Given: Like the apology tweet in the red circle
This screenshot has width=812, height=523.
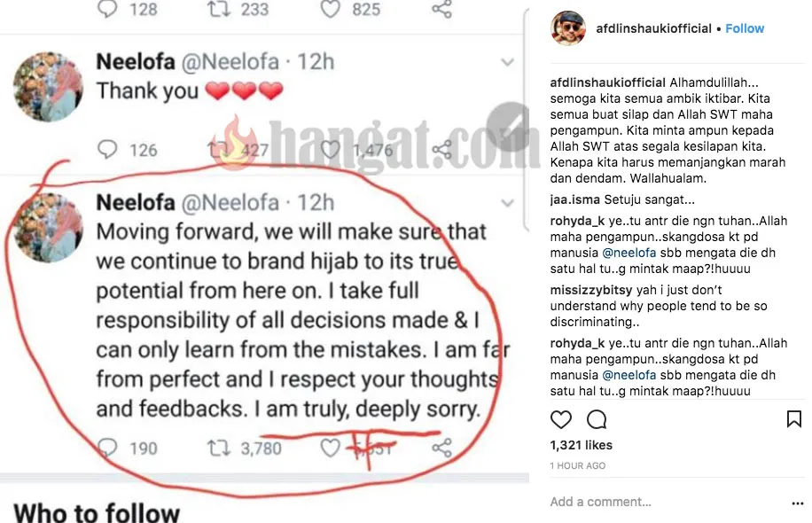Looking at the screenshot, I should point(330,449).
